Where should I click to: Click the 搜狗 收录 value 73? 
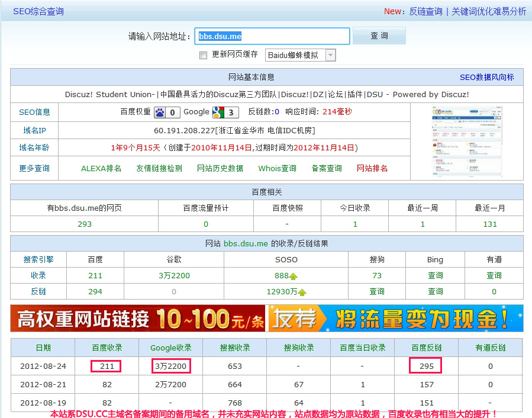point(377,276)
